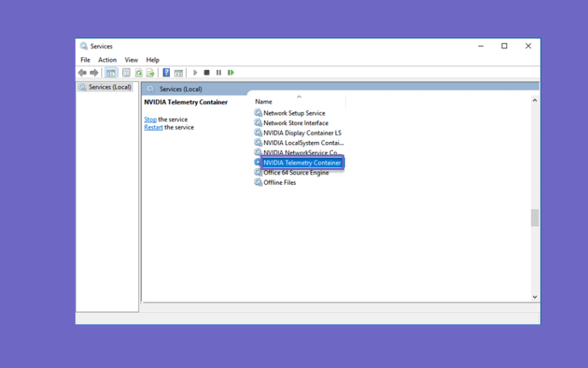
Task: Select the NVIDIA NetworkService Container row
Action: [302, 152]
